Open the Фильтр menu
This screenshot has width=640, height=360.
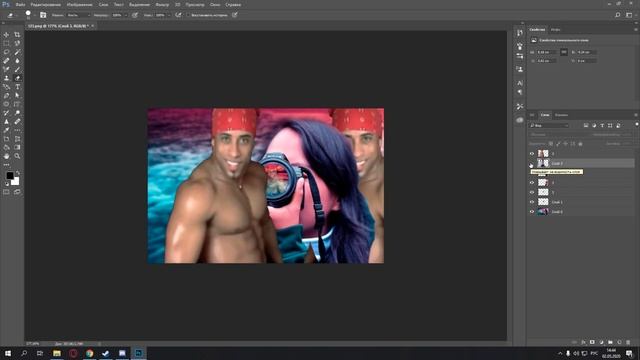(x=162, y=4)
